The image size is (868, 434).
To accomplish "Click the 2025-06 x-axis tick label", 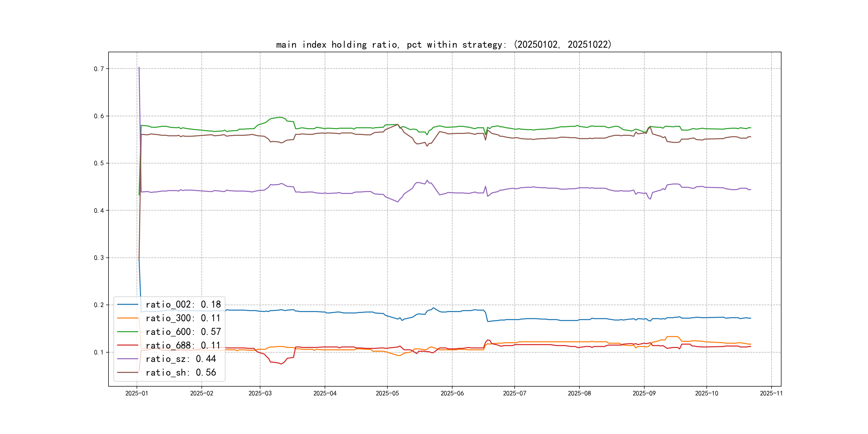I will pyautogui.click(x=452, y=393).
